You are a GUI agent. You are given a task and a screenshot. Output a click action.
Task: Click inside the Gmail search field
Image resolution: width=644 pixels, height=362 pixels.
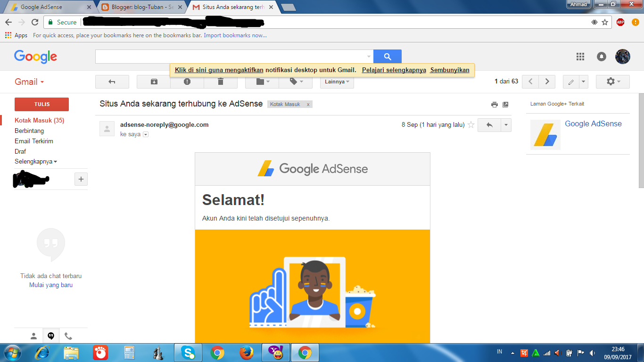pyautogui.click(x=212, y=56)
